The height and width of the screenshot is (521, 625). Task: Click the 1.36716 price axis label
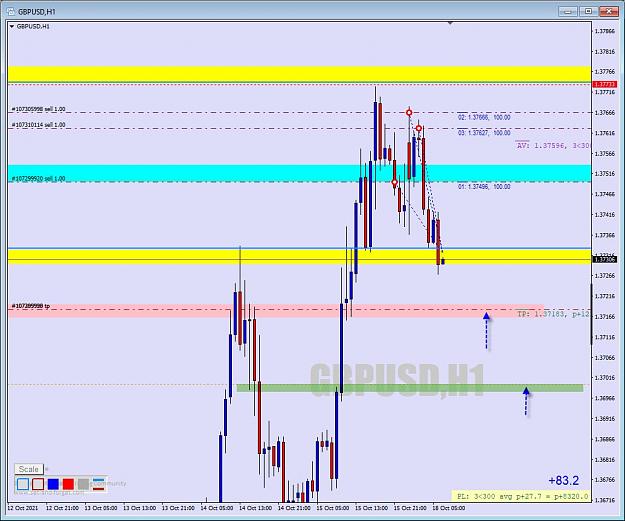coord(605,499)
